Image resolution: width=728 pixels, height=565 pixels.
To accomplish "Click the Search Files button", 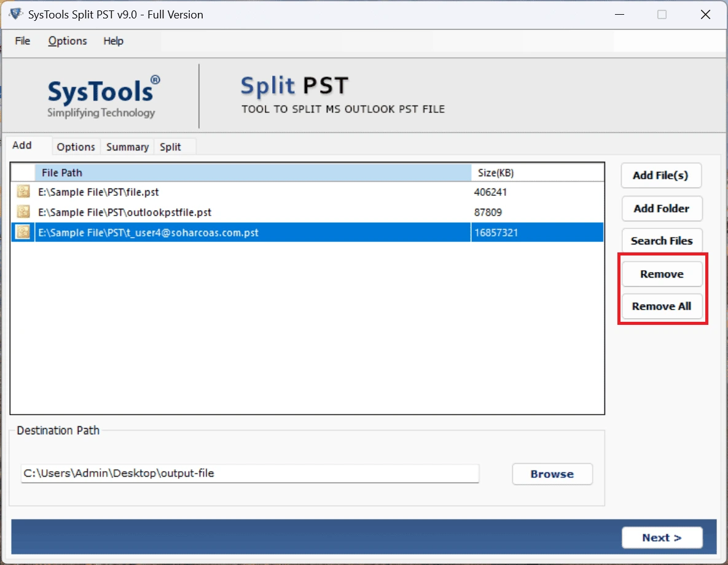I will 661,241.
